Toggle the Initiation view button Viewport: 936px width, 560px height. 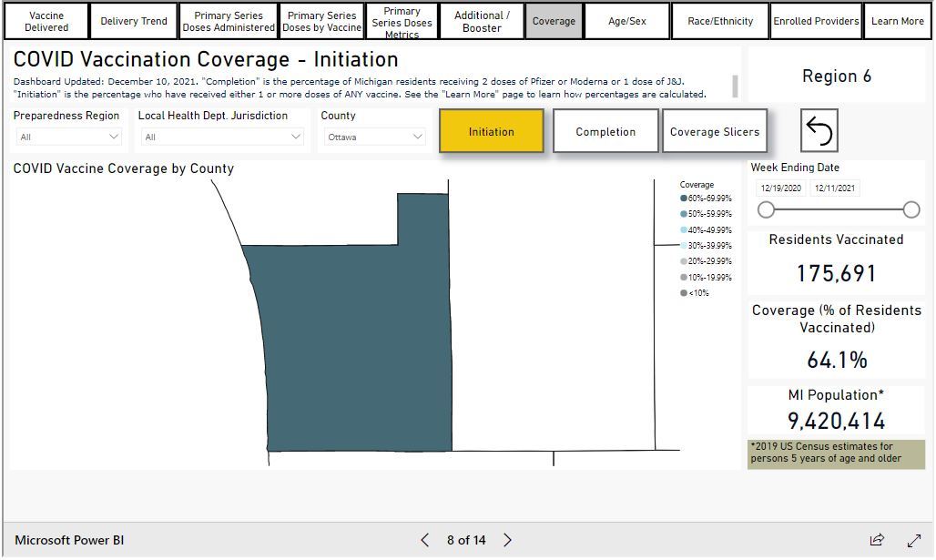491,131
